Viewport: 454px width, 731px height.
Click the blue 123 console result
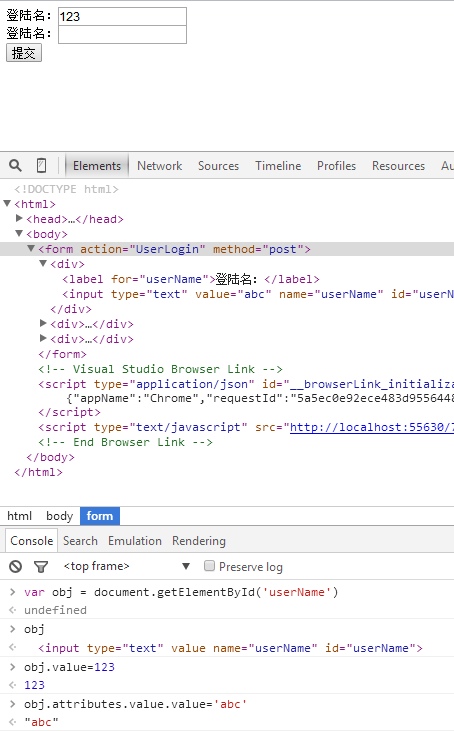(x=34, y=685)
